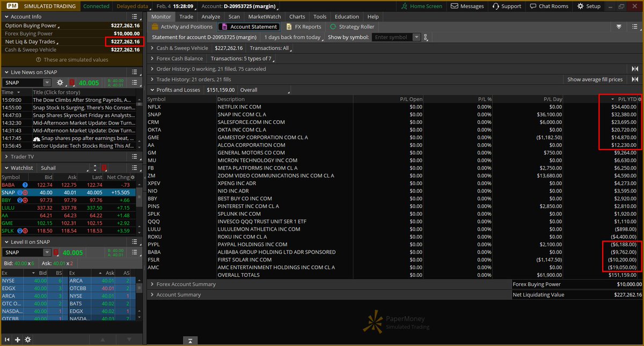
Task: Click the watchlist stepper arrows next to Suhail
Action: coord(95,168)
